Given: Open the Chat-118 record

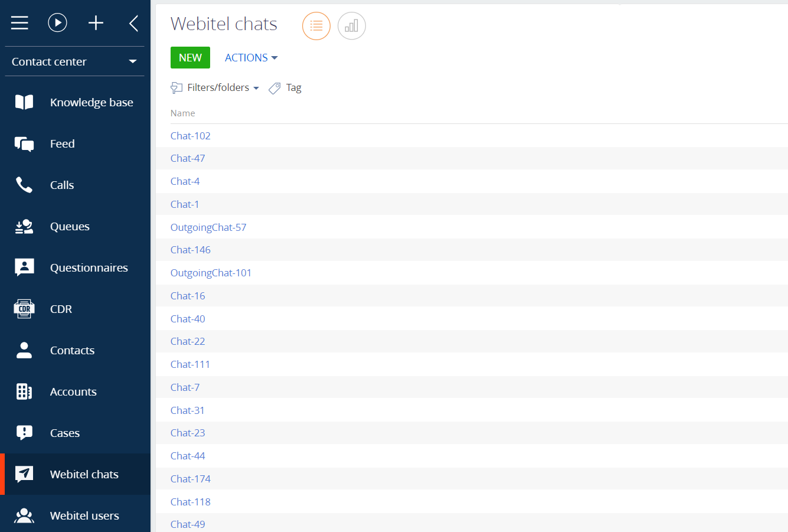Looking at the screenshot, I should pos(191,502).
